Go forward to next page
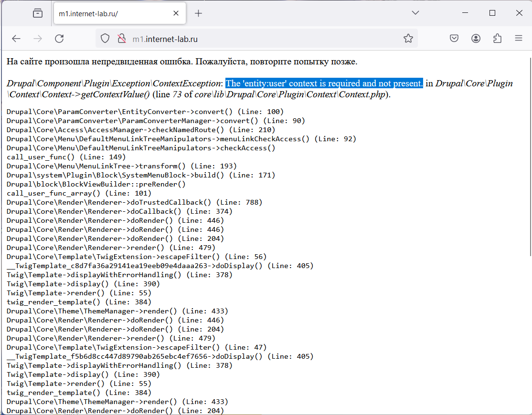 click(x=38, y=39)
